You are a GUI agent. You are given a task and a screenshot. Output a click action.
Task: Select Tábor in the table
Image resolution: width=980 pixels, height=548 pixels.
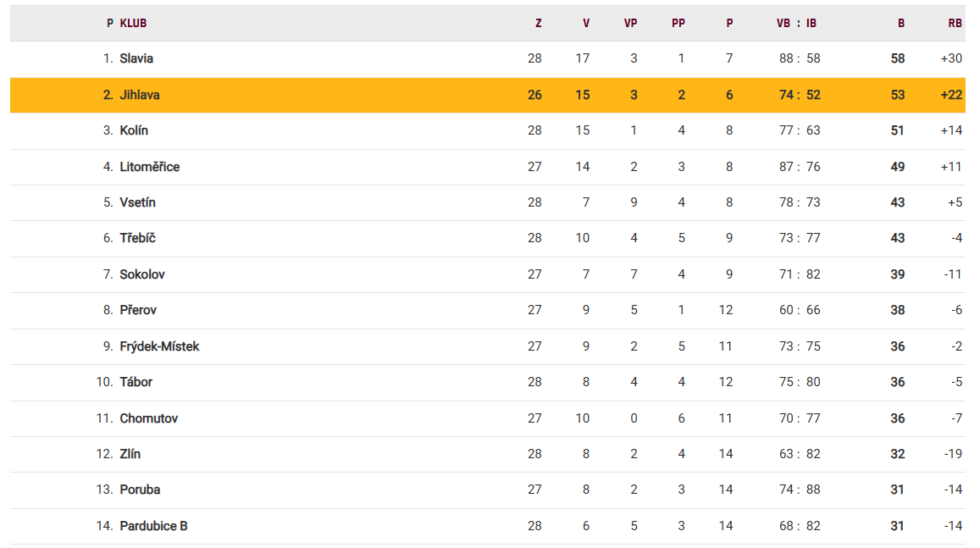click(x=136, y=382)
